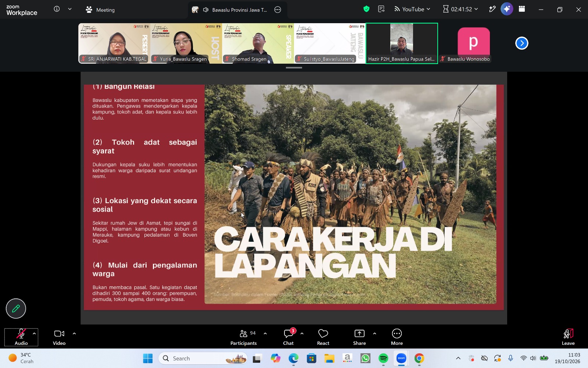Show next participants with blue arrow
Screen dimensions: 588x368
[x=521, y=43]
